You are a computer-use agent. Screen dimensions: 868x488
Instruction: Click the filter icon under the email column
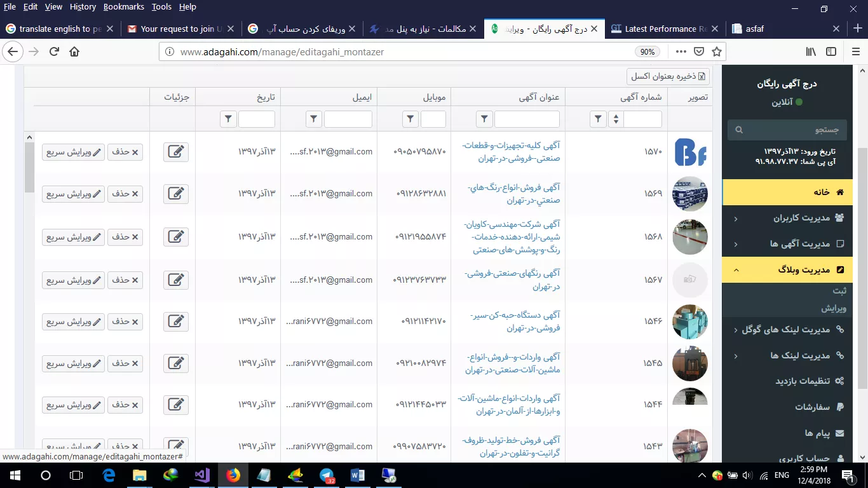(314, 119)
